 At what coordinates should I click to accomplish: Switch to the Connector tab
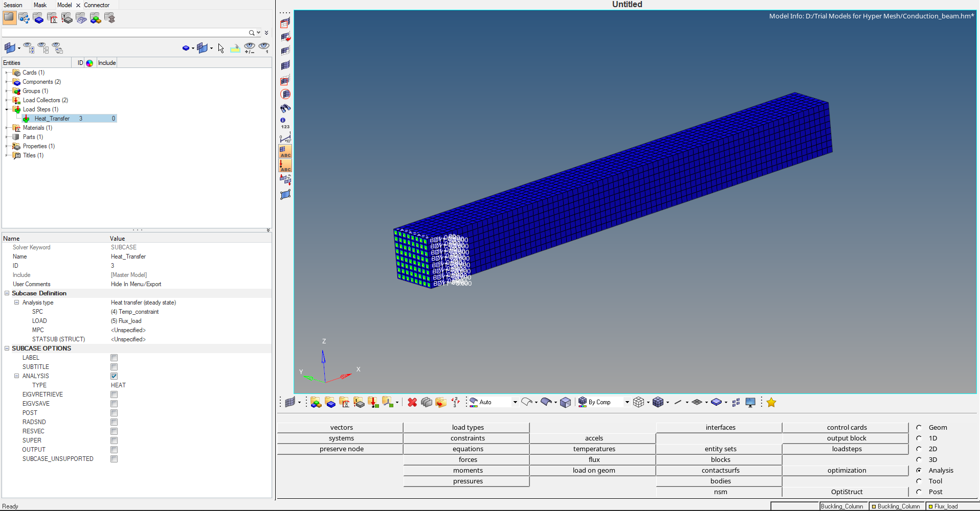(x=97, y=5)
